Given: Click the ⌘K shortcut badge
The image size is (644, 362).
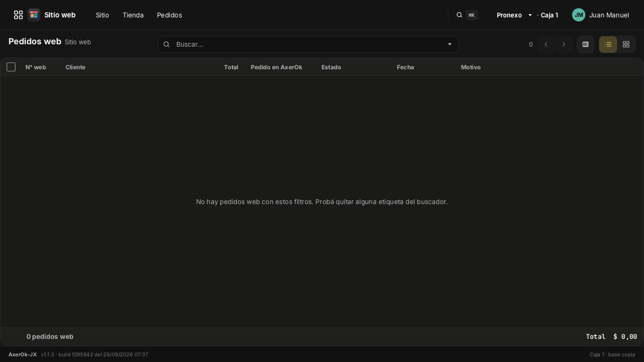Looking at the screenshot, I should (x=471, y=15).
